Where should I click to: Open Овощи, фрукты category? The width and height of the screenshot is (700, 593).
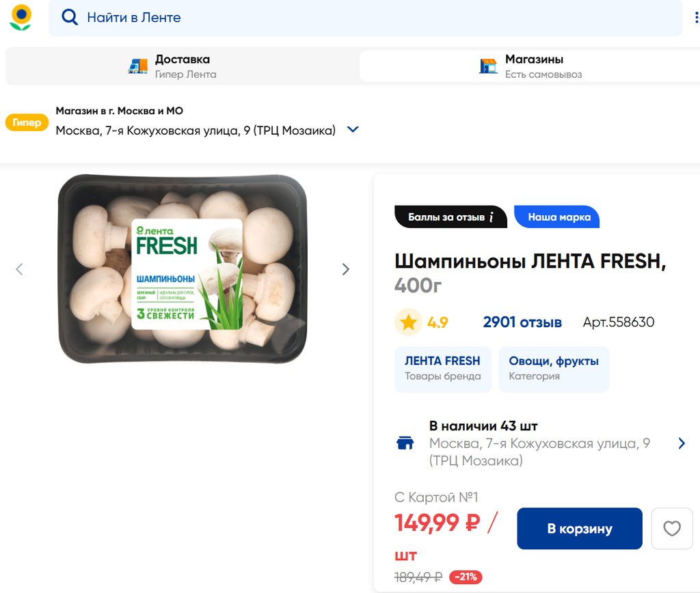point(553,368)
